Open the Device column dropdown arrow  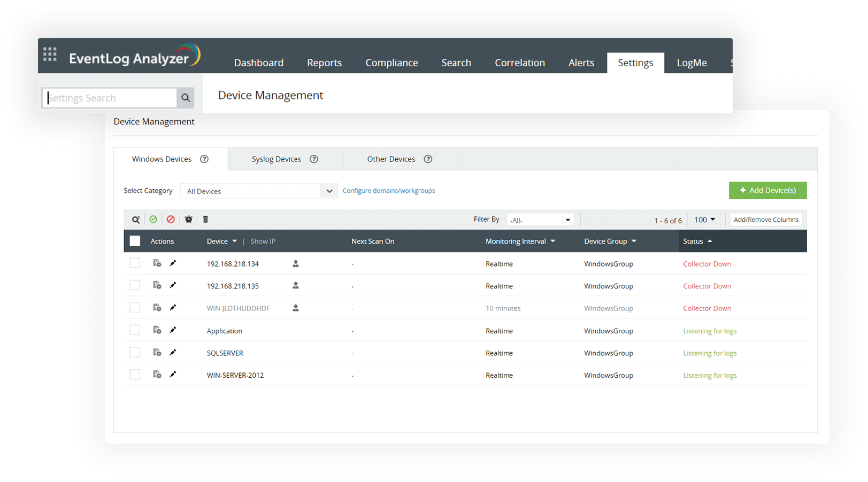(234, 242)
